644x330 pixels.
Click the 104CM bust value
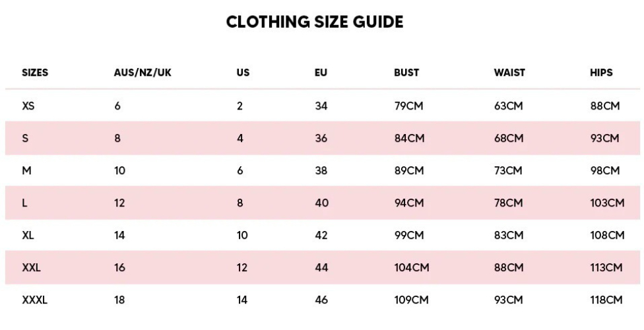click(x=412, y=268)
